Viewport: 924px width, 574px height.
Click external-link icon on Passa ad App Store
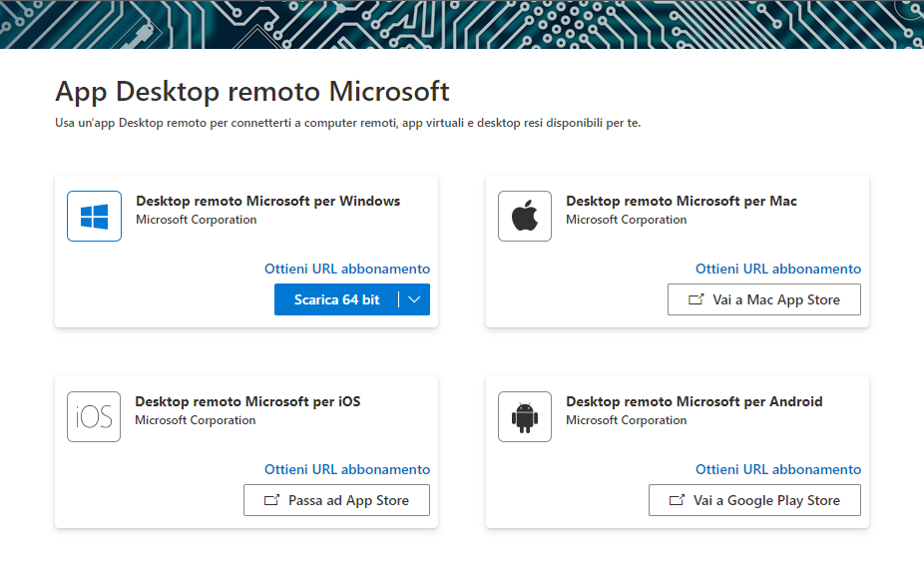point(271,500)
